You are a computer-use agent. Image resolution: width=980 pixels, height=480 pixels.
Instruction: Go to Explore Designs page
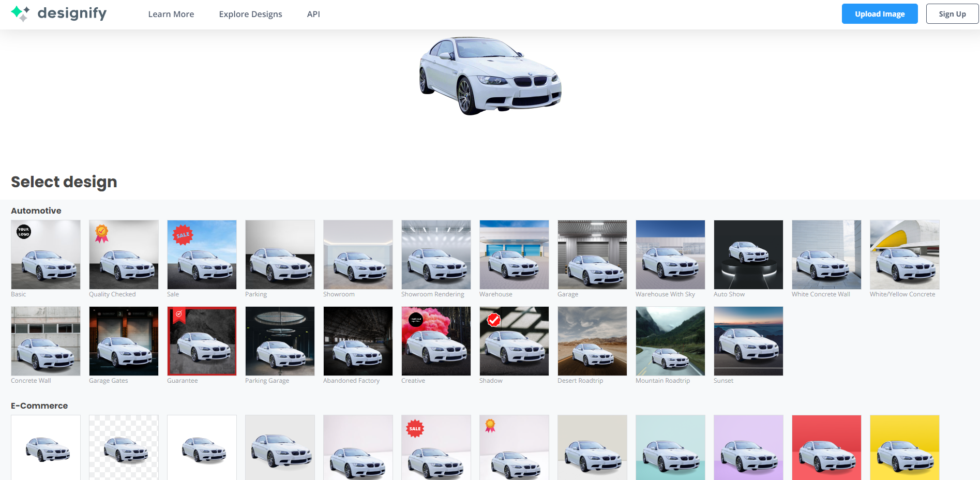tap(250, 14)
